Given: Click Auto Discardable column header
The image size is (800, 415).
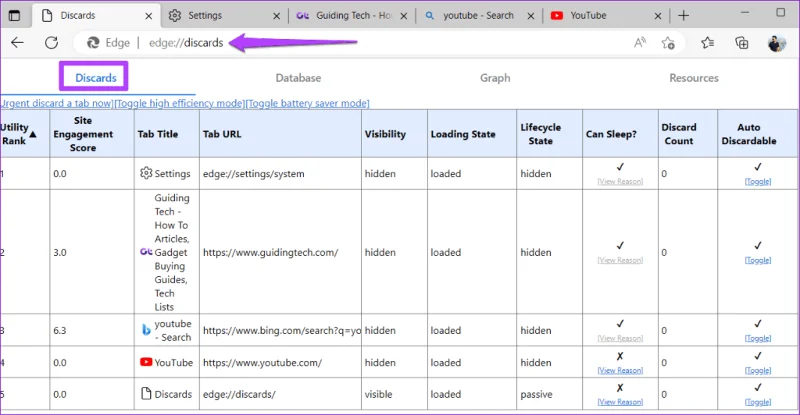Looking at the screenshot, I should click(758, 134).
